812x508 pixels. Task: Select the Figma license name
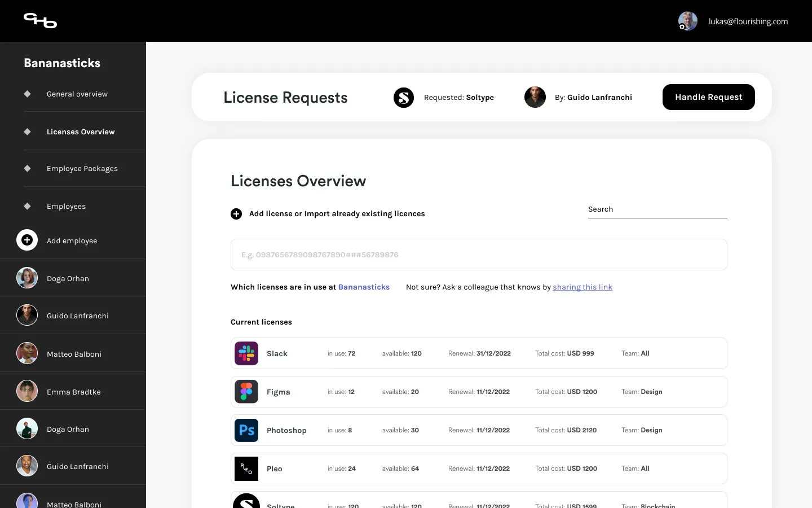pyautogui.click(x=279, y=392)
